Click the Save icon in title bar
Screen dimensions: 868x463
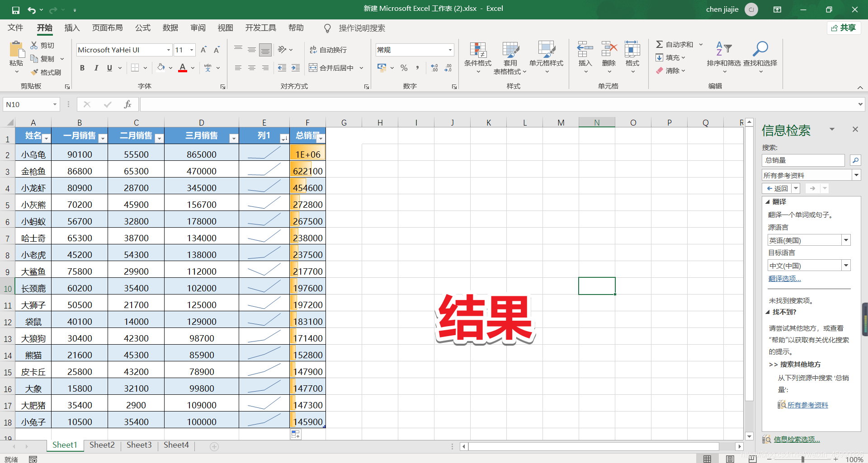[x=16, y=10]
